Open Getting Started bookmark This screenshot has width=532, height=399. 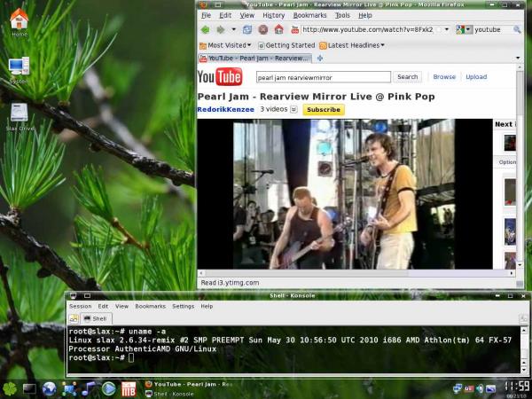(286, 45)
